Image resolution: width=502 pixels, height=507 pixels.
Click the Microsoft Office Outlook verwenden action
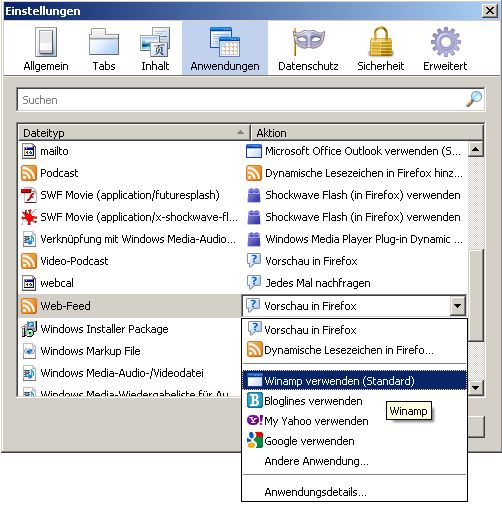point(363,151)
